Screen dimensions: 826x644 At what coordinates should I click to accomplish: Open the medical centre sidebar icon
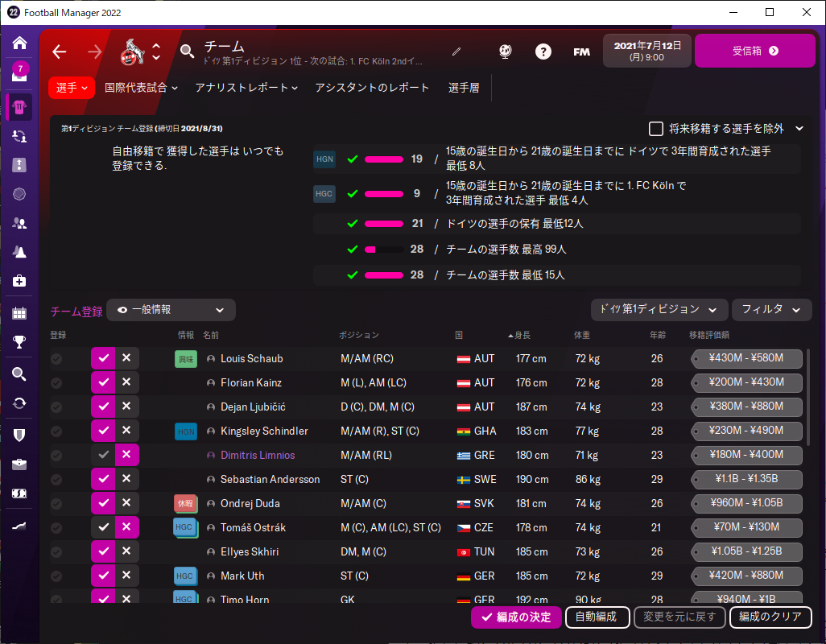pyautogui.click(x=19, y=281)
